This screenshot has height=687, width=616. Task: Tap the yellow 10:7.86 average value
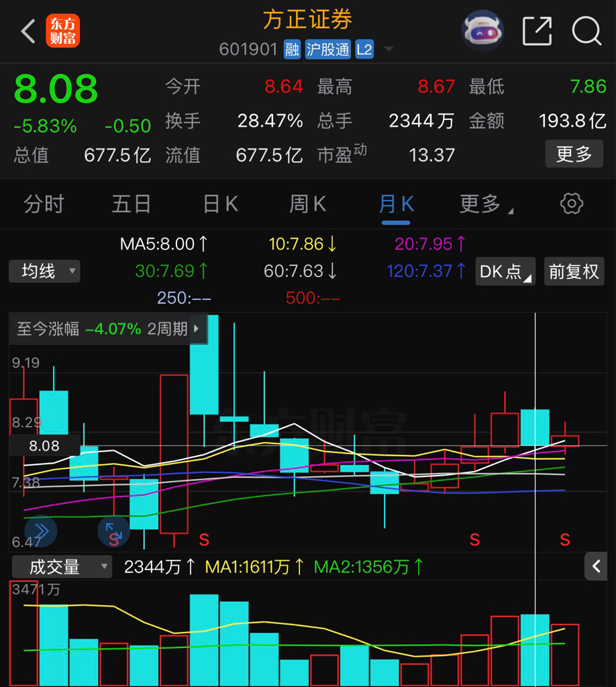302,244
